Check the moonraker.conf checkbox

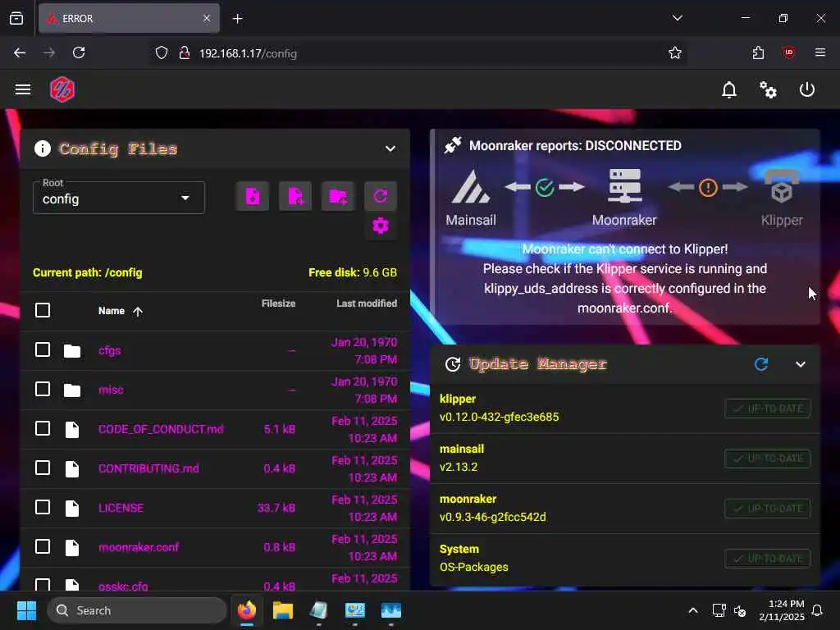tap(43, 546)
